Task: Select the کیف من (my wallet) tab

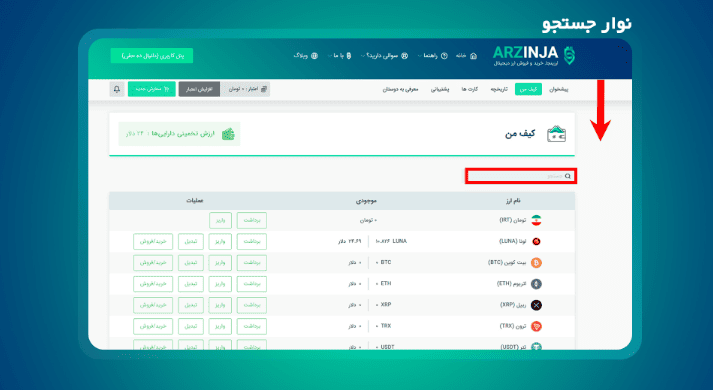Action: pos(528,89)
